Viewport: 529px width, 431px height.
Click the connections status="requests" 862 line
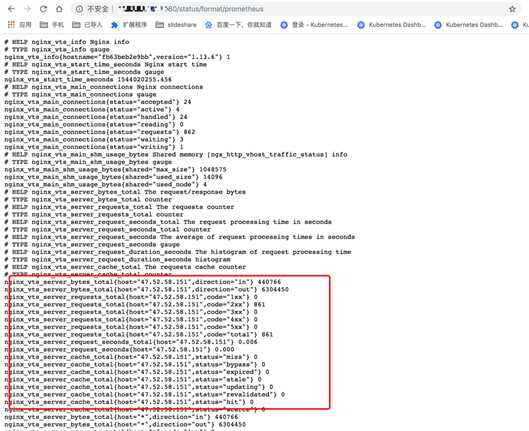[x=100, y=132]
